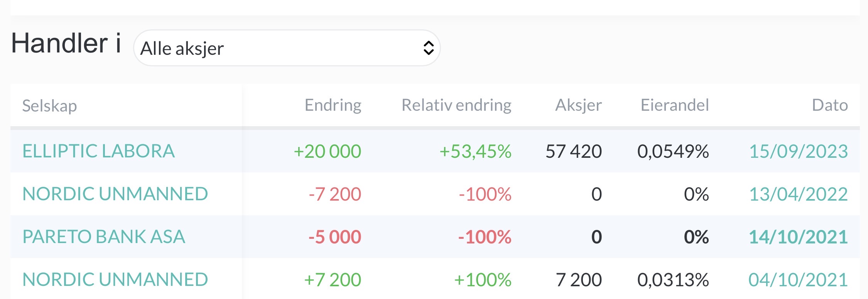Open the 13/04/2022 date link
Image resolution: width=868 pixels, height=299 pixels.
click(x=798, y=194)
